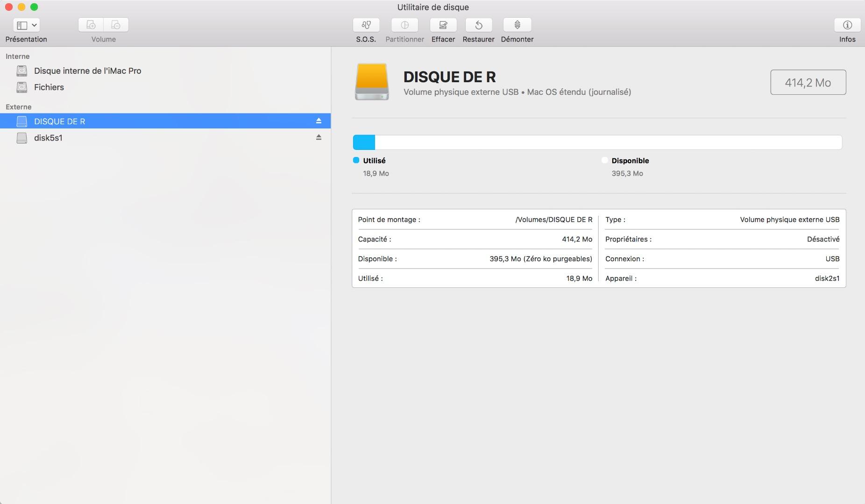Screen dimensions: 865x504
Task: Select the Fichiers volume in sidebar
Action: click(x=165, y=87)
